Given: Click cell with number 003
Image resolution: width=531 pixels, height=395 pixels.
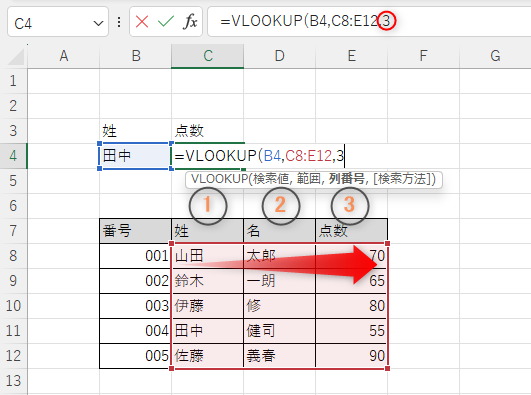Looking at the screenshot, I should pyautogui.click(x=135, y=306).
